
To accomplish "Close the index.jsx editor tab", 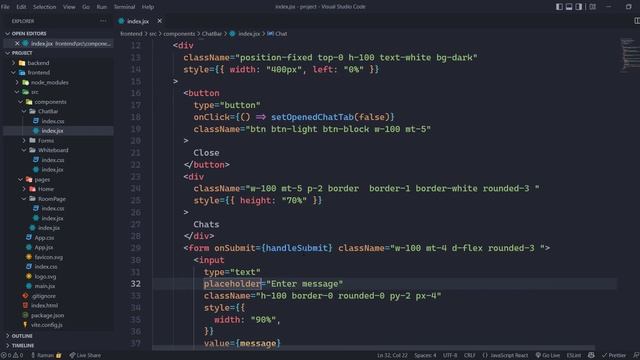I will pos(160,21).
